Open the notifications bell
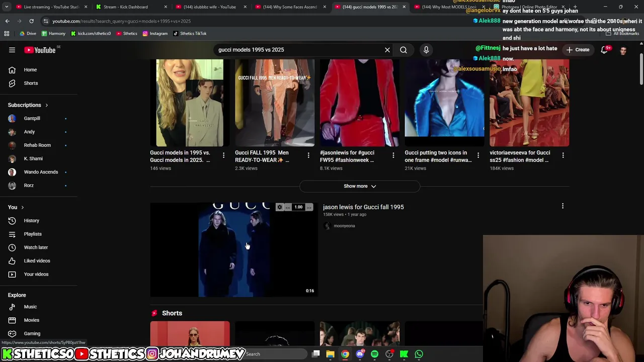 (x=604, y=50)
